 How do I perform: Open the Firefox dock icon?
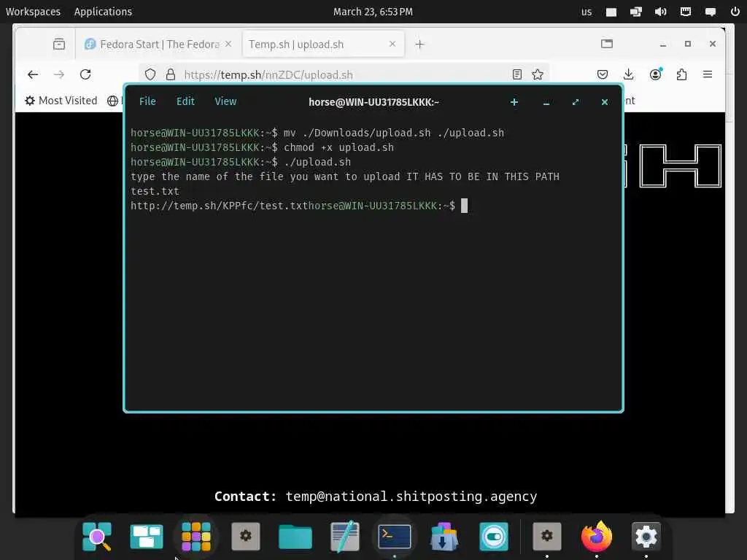coord(597,536)
